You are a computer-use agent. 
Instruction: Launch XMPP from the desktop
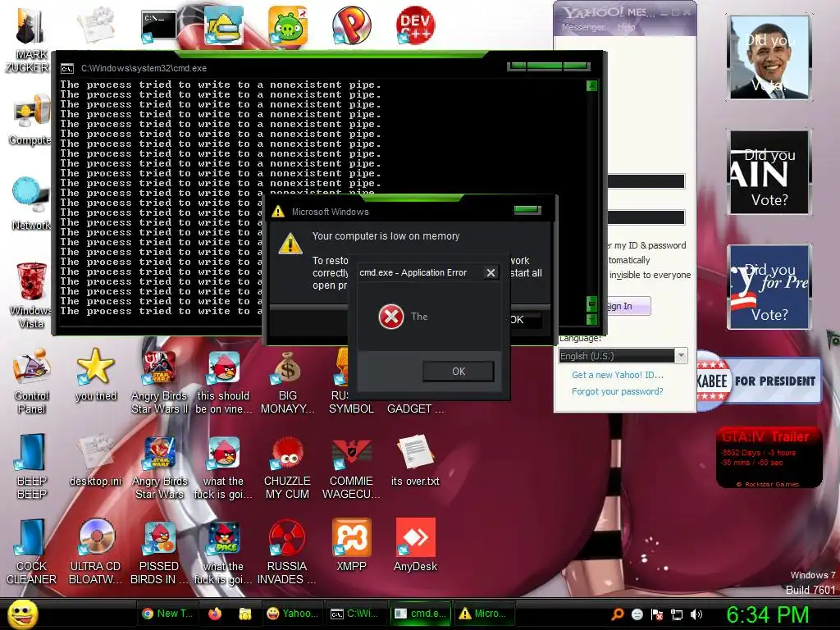351,546
